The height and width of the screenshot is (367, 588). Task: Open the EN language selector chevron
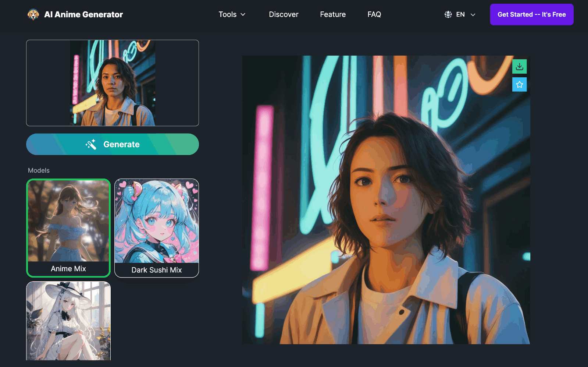pos(473,15)
